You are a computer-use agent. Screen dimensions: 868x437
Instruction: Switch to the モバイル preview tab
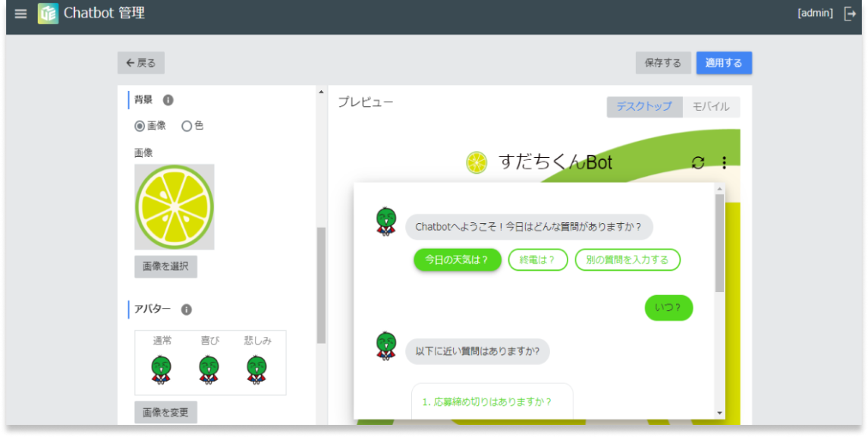(712, 107)
